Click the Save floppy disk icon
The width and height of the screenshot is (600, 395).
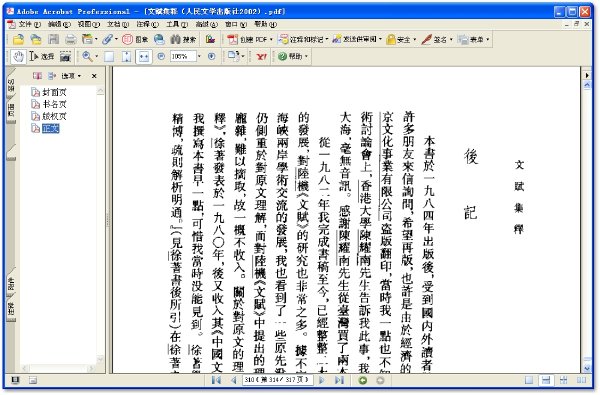[x=54, y=39]
